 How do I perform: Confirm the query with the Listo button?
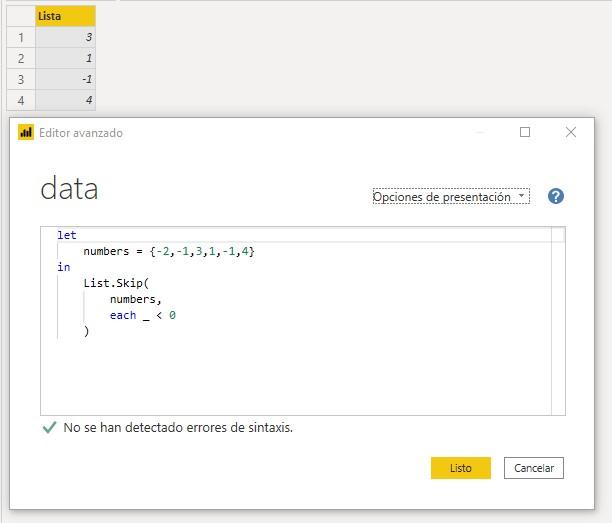pyautogui.click(x=460, y=468)
